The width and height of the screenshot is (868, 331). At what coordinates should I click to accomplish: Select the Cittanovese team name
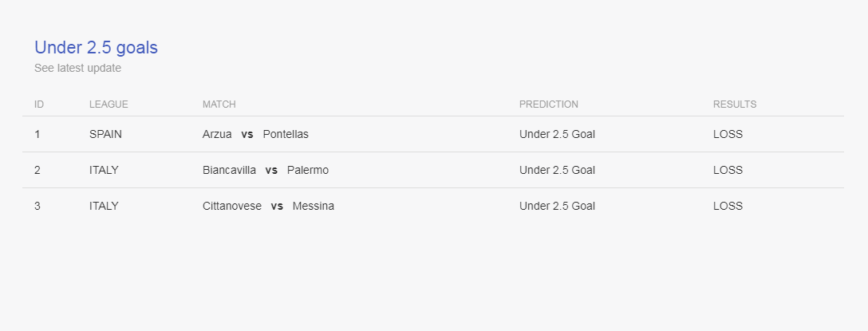coord(232,206)
